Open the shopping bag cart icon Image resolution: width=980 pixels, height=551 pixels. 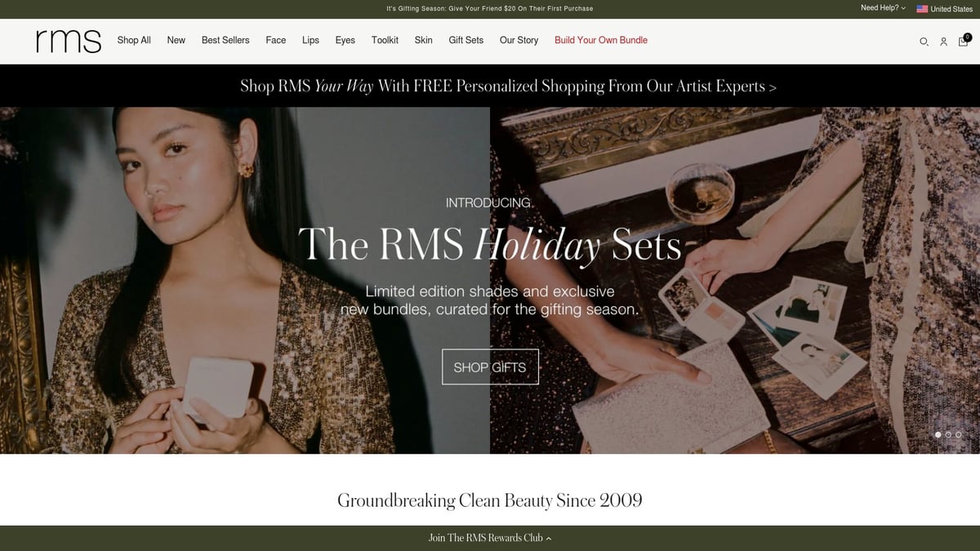coord(964,40)
